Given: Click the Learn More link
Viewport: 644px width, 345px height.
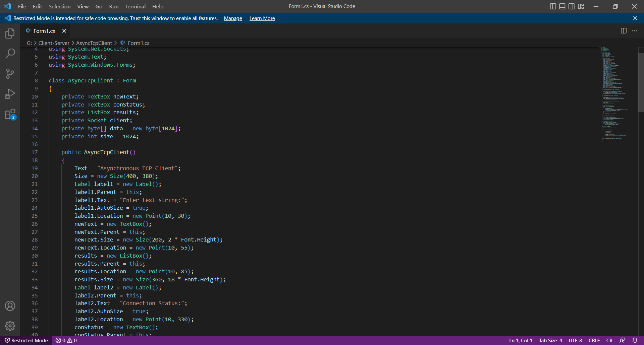Looking at the screenshot, I should (262, 18).
